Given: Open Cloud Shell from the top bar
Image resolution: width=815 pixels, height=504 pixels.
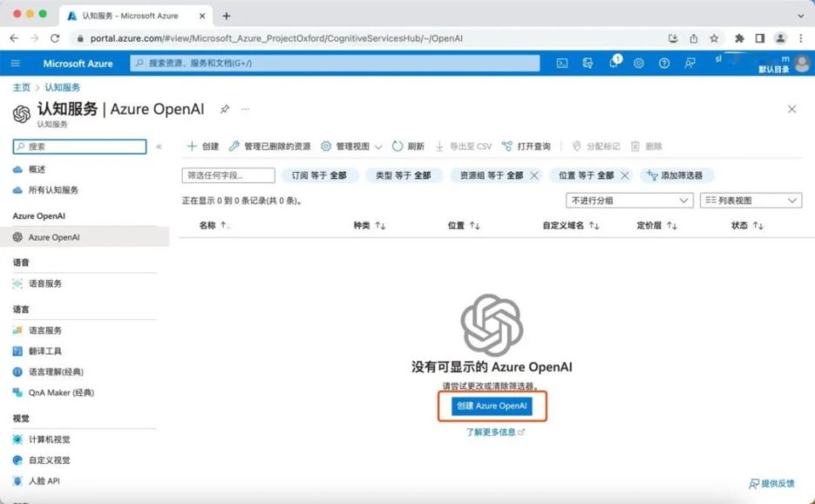Looking at the screenshot, I should pos(562,63).
